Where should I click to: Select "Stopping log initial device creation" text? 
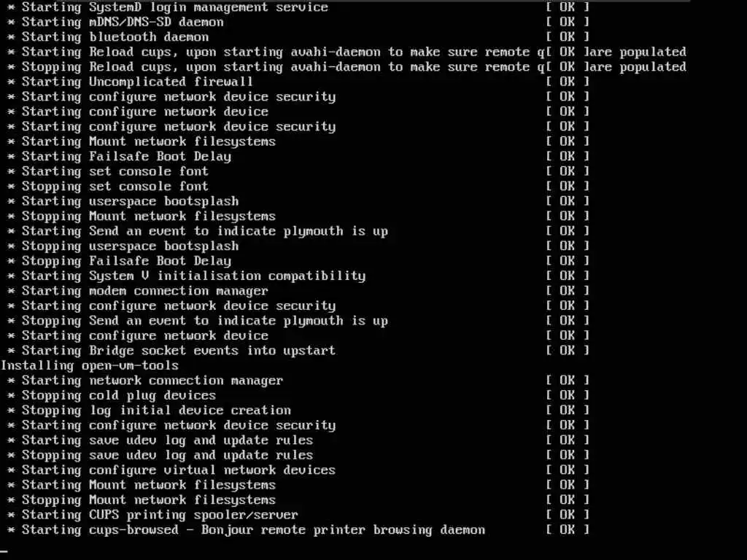(156, 410)
